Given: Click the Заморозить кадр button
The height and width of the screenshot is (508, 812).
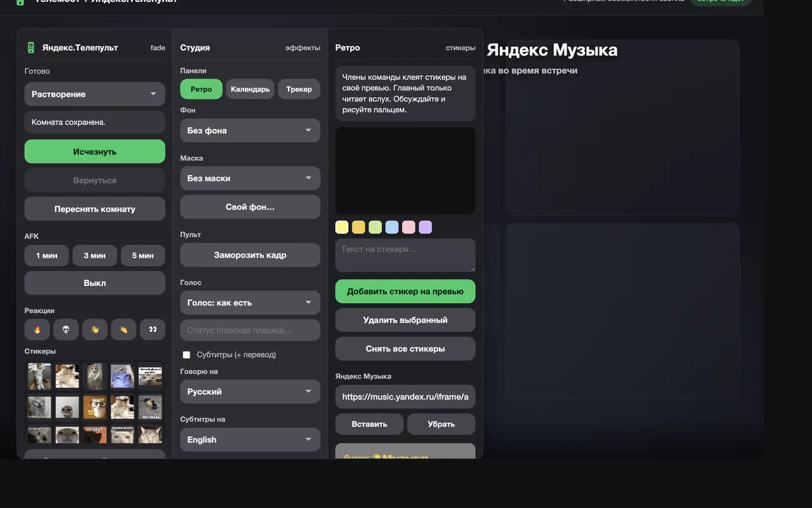Looking at the screenshot, I should [x=250, y=255].
